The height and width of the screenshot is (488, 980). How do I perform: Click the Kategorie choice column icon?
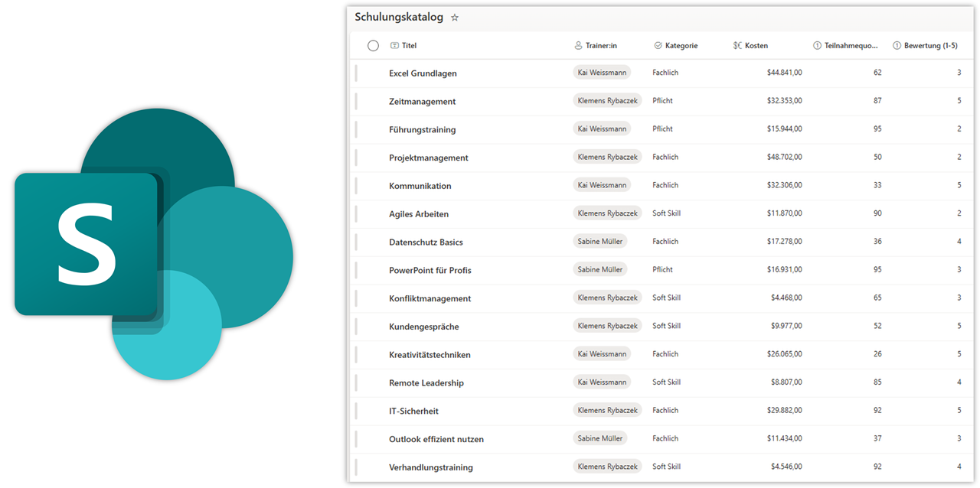(x=658, y=46)
